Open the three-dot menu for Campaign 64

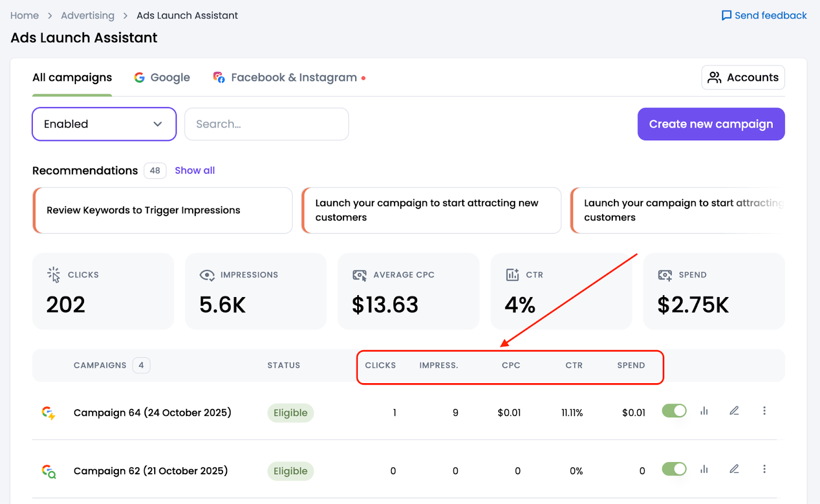point(765,411)
